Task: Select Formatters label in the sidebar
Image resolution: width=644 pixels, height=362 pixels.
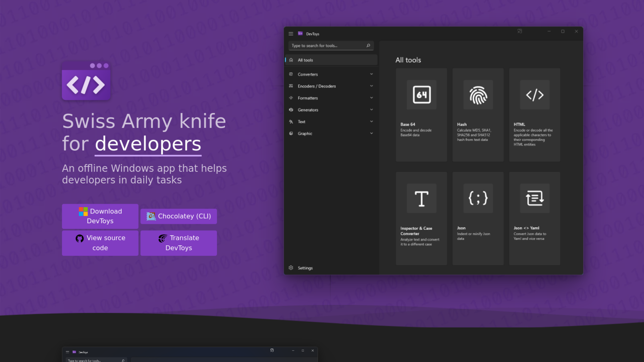Action: pos(308,98)
